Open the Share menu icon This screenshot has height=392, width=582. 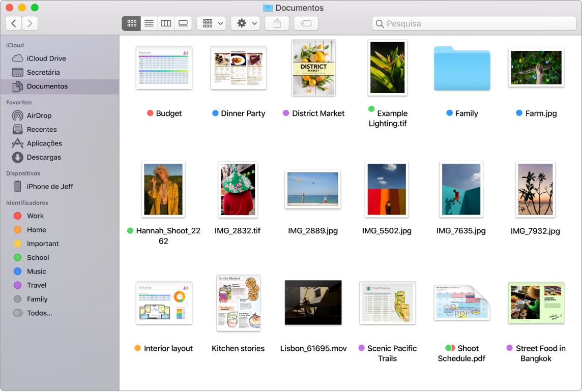coord(277,23)
